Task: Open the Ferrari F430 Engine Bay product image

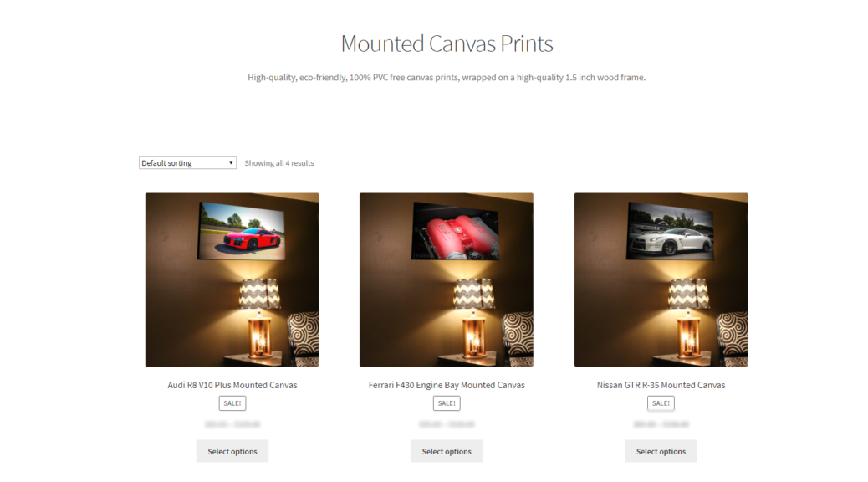Action: coord(447,279)
